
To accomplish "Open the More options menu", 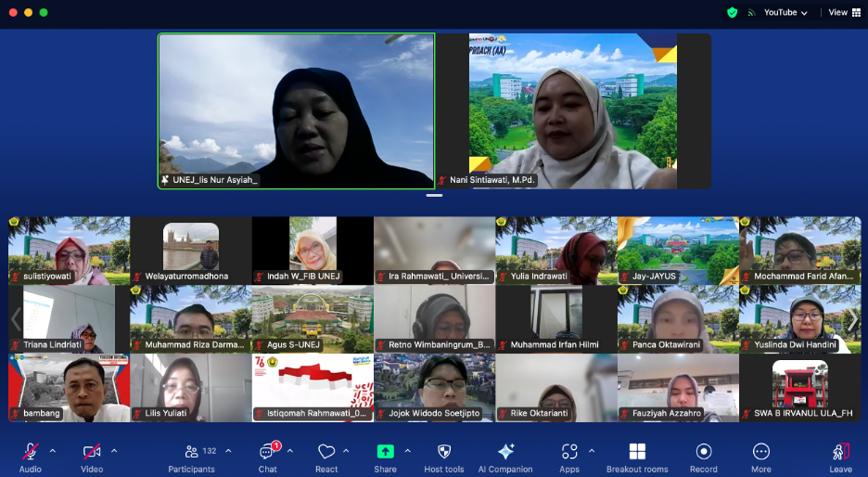I will pos(761,452).
